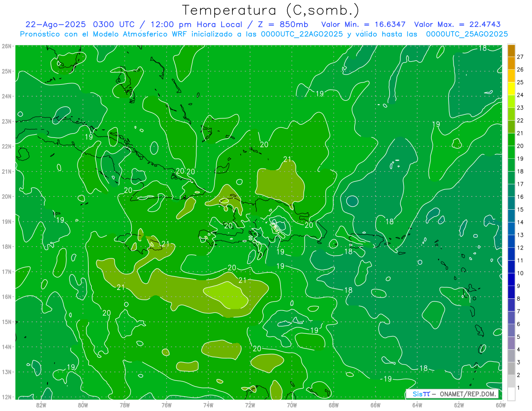
Task: Click the 14N latitude axis label
Action: pos(7,347)
